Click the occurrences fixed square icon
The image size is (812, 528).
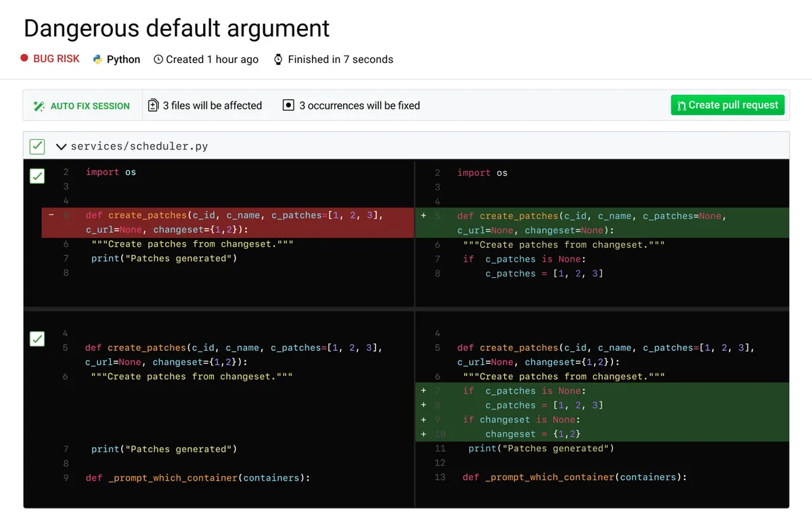pos(288,105)
